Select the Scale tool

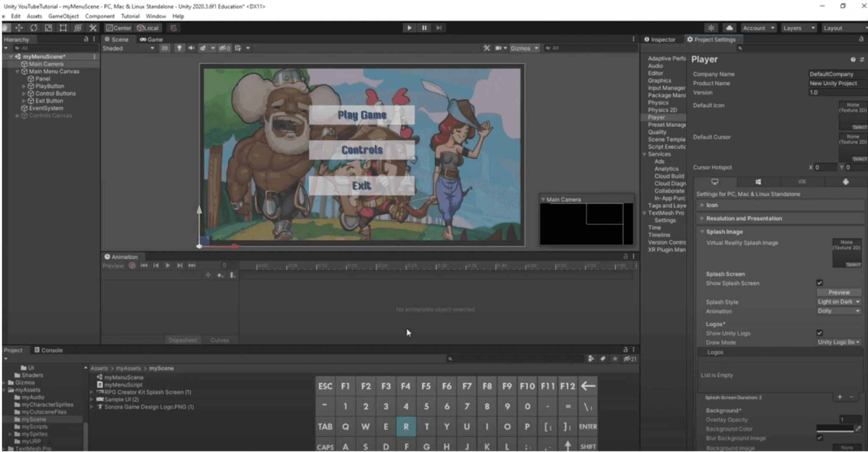[49, 28]
